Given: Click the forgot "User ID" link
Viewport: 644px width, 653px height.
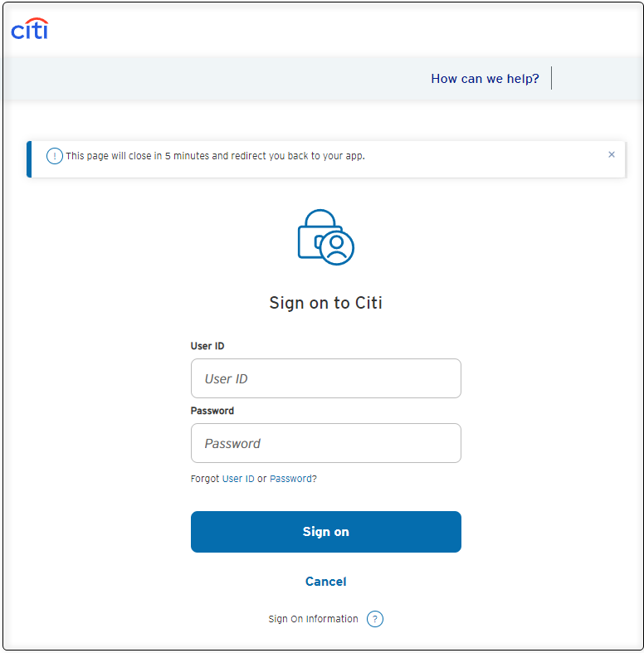Looking at the screenshot, I should [x=238, y=479].
